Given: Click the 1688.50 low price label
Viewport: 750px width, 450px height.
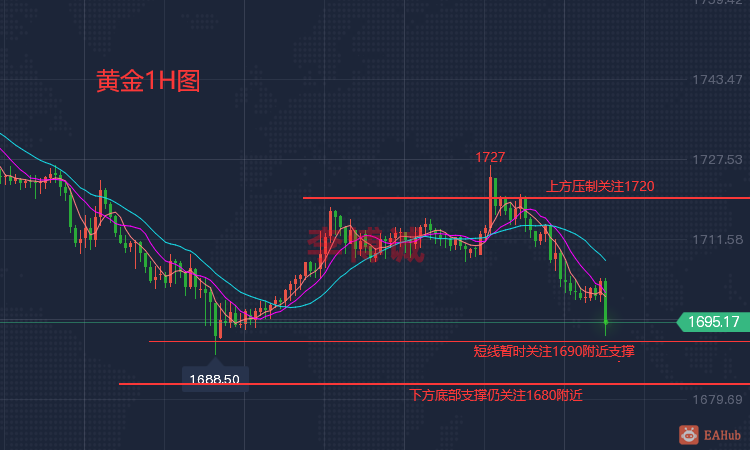Looking at the screenshot, I should [x=215, y=379].
